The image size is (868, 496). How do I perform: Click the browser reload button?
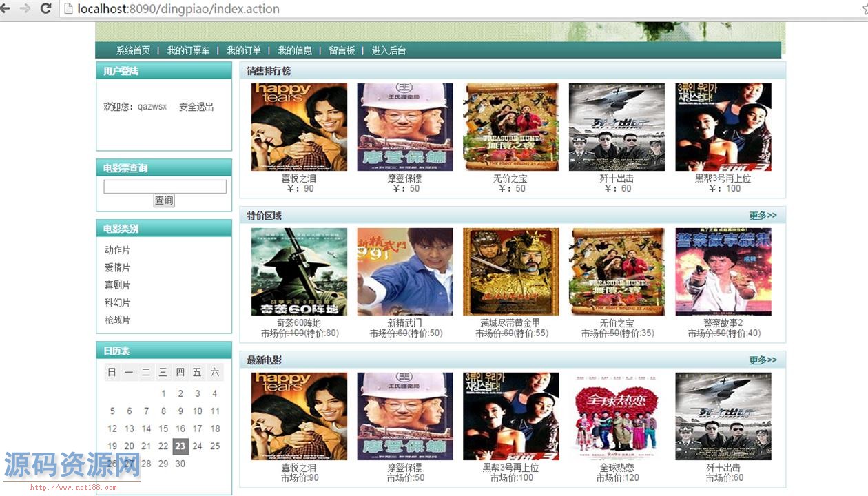click(46, 8)
